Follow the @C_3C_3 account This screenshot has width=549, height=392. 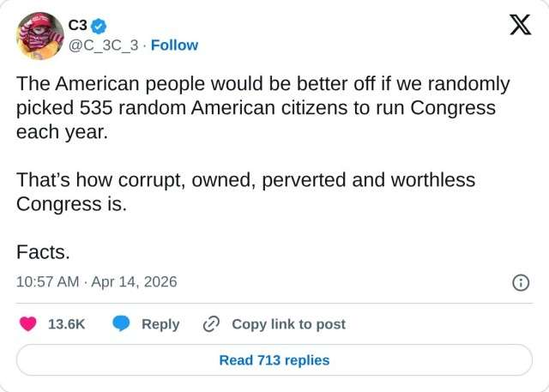click(x=174, y=45)
